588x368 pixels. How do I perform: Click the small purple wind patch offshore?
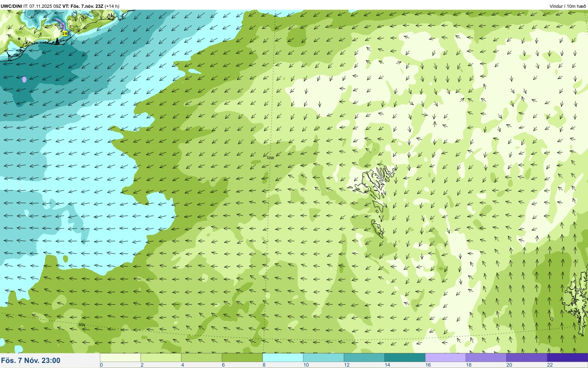tap(24, 79)
